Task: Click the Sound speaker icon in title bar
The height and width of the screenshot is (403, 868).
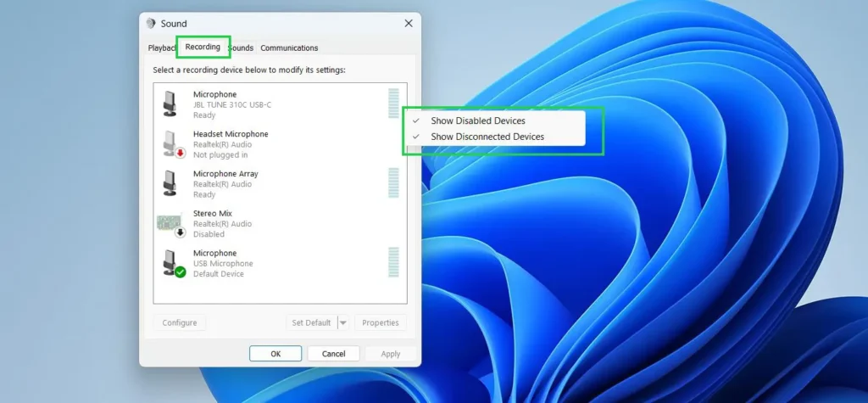Action: pos(151,24)
